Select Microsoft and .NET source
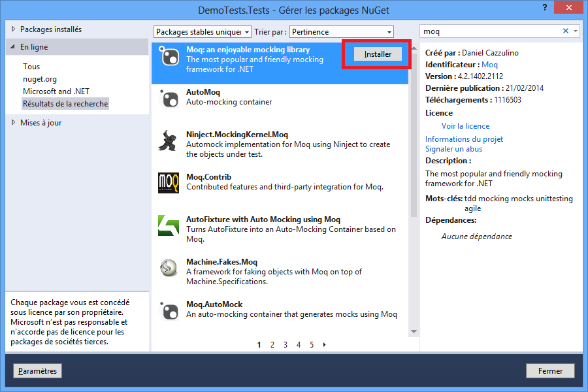The width and height of the screenshot is (588, 392). pos(56,91)
